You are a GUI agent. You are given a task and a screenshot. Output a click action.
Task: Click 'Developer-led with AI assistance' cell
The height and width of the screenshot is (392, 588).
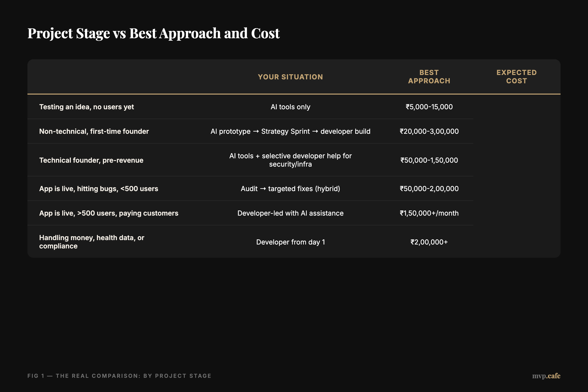[290, 213]
